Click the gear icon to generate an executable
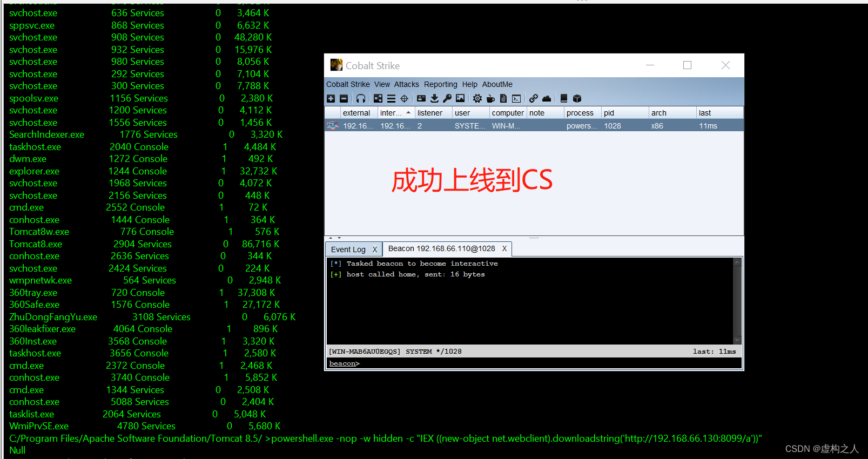 pos(477,98)
